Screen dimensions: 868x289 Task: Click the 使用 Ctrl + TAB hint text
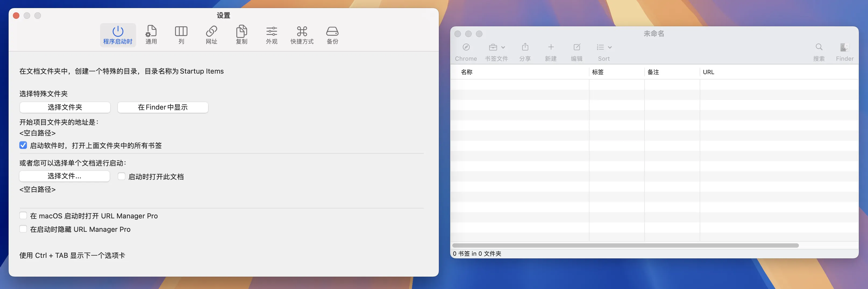(x=72, y=255)
